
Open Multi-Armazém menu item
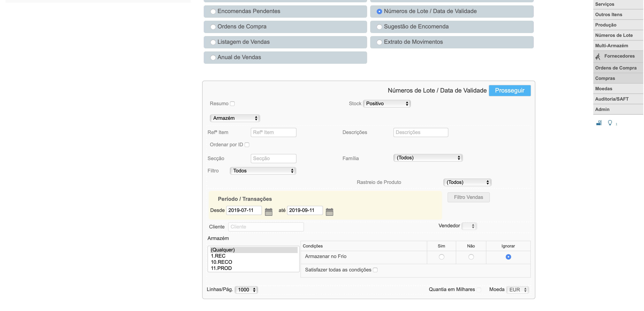click(x=618, y=46)
